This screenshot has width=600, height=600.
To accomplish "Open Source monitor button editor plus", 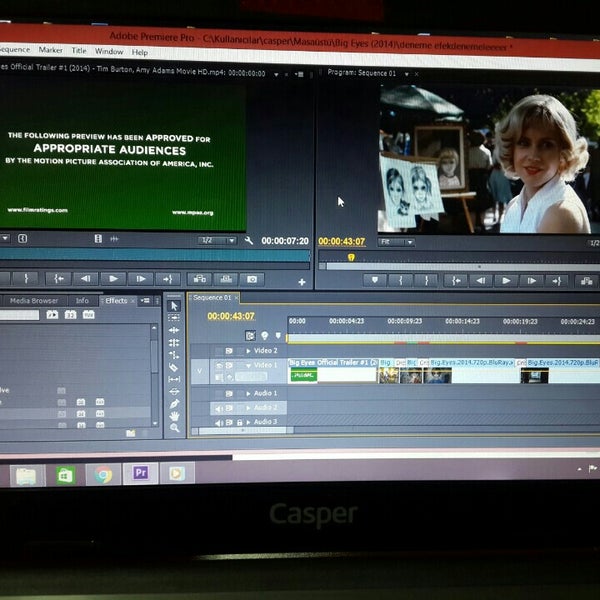I will [x=302, y=282].
